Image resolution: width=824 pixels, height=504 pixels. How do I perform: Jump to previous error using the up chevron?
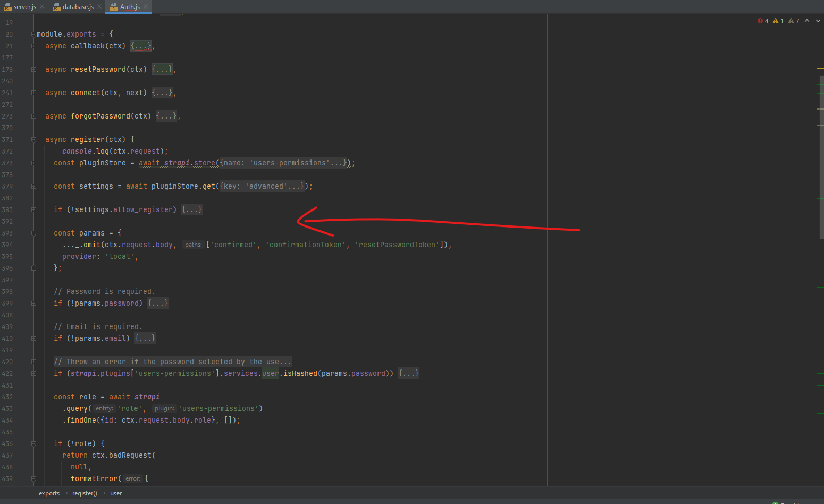point(808,21)
